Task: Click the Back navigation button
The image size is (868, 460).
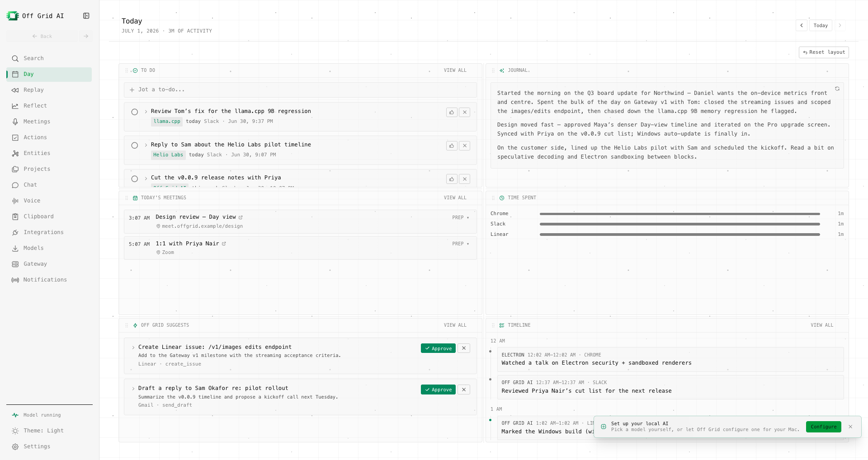Action: [x=42, y=36]
